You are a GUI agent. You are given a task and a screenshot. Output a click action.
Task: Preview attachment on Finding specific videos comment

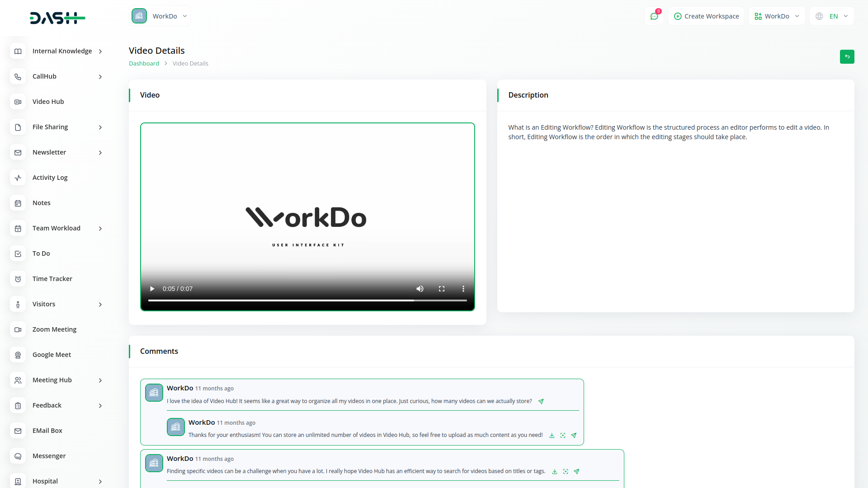pyautogui.click(x=566, y=472)
